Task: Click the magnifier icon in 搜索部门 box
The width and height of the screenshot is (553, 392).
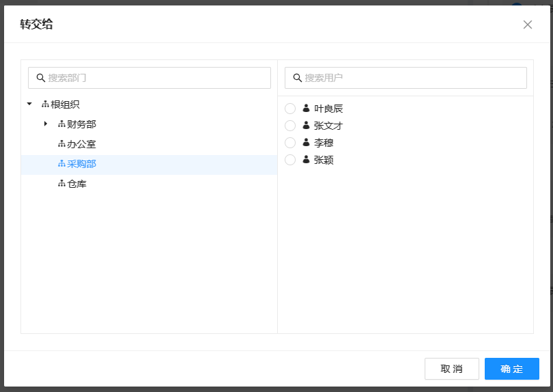Action: tap(41, 78)
